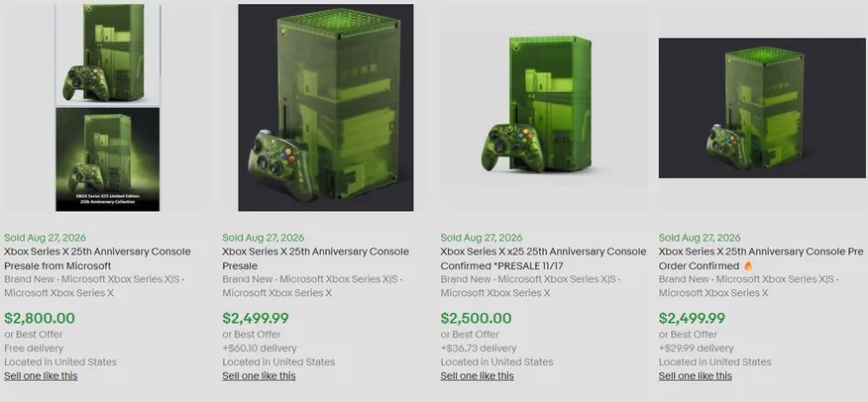The image size is (868, 402).
Task: Open listing title 'Confirmed *PRESALE 11/17'
Action: coord(543,258)
